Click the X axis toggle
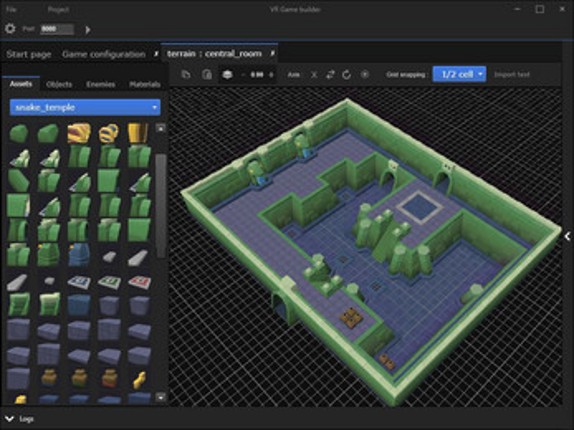This screenshot has width=574, height=430. tap(314, 75)
